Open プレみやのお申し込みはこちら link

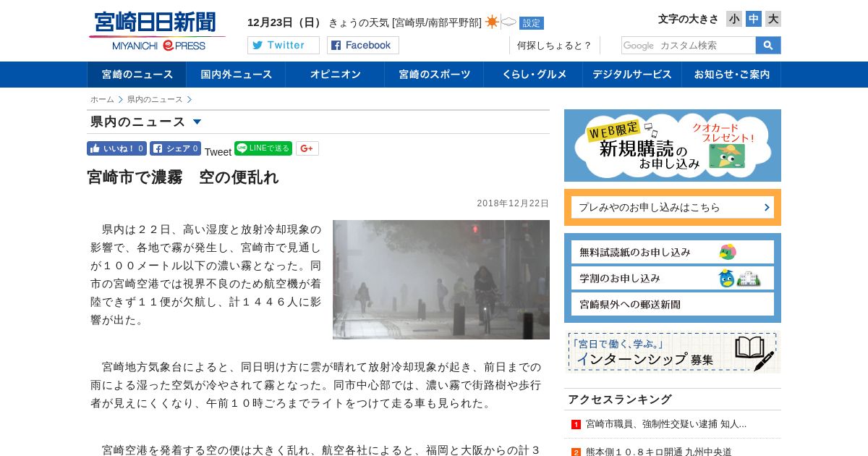pos(673,207)
